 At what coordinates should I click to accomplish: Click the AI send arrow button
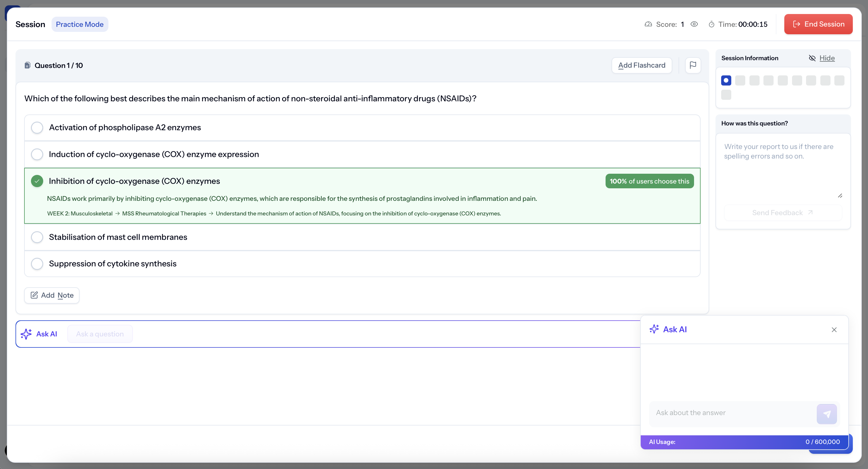tap(826, 414)
